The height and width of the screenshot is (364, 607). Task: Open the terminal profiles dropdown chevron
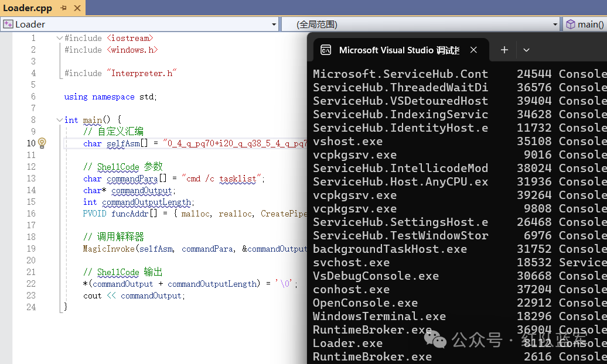526,50
